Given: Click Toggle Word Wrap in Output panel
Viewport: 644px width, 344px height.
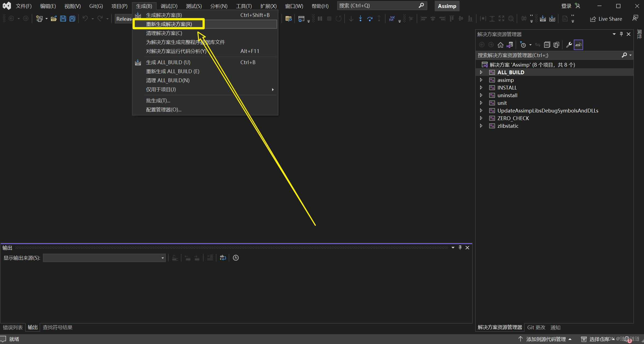Looking at the screenshot, I should click(x=223, y=258).
